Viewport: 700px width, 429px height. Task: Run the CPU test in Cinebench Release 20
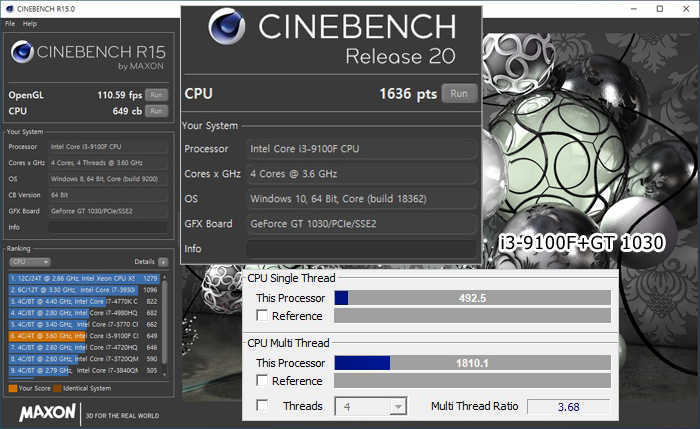459,94
